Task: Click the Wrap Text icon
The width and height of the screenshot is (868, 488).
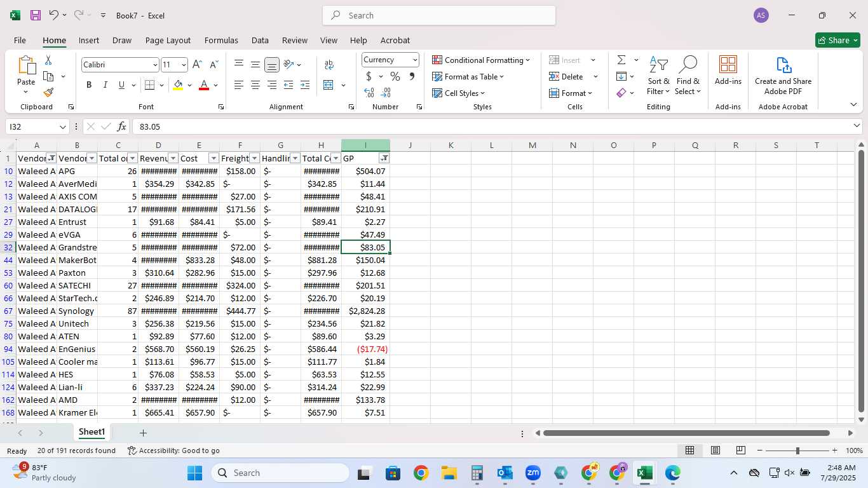Action: pos(329,64)
